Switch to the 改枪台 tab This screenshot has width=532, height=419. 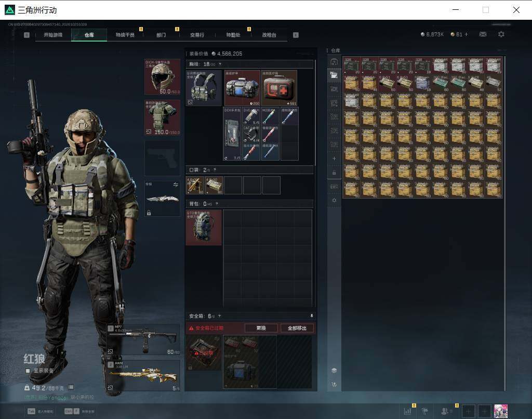pyautogui.click(x=269, y=35)
